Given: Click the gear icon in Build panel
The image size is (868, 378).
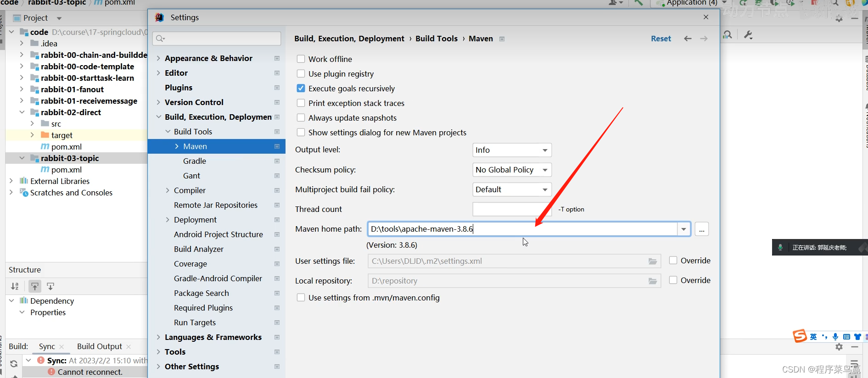Looking at the screenshot, I should pyautogui.click(x=839, y=347).
